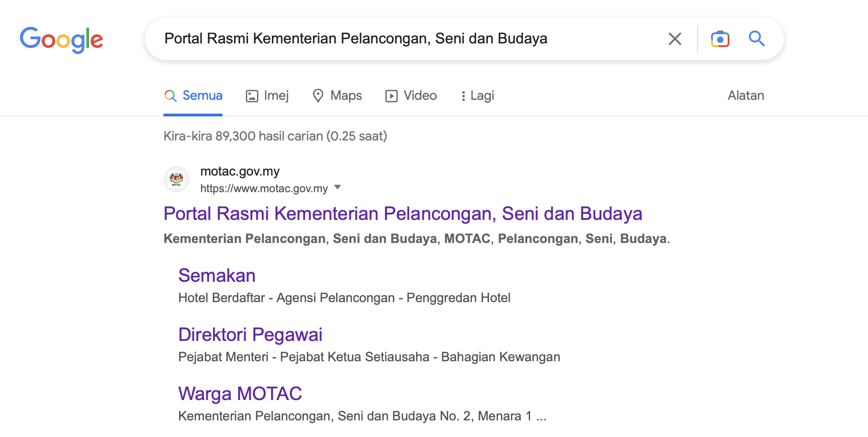
Task: Open the Direktori Pegawai sitelink
Action: coord(250,335)
